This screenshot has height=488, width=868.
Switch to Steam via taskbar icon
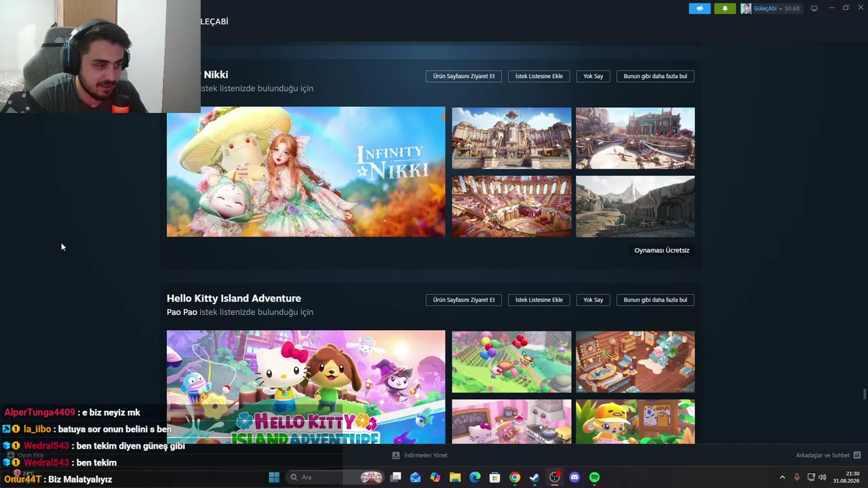(534, 477)
